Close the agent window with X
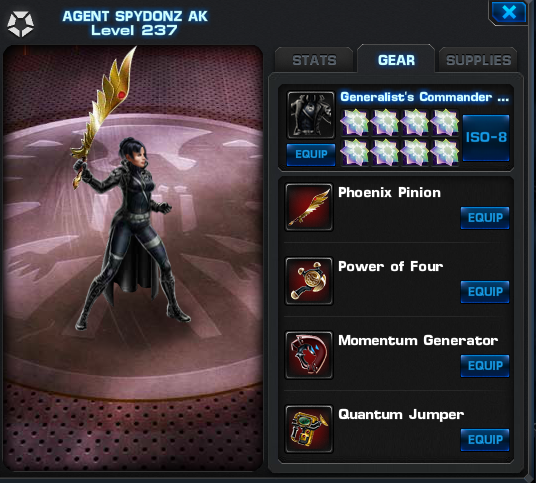The image size is (536, 483). click(x=509, y=12)
